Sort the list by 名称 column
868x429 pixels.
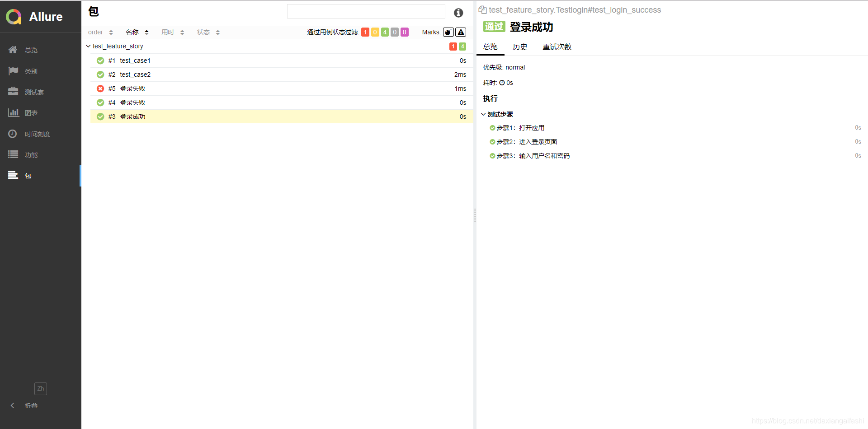point(137,32)
